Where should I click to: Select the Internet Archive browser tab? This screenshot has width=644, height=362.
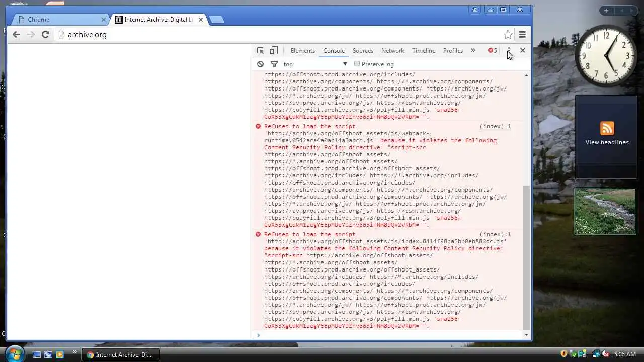158,20
